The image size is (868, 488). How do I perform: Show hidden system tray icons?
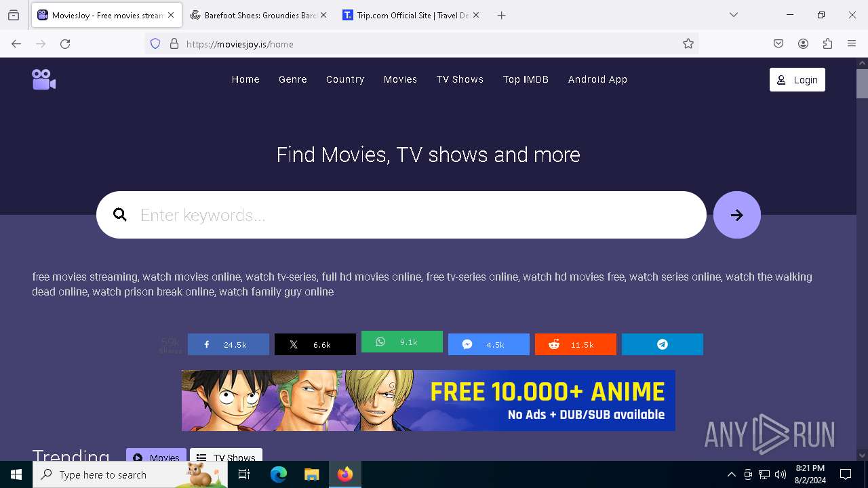tap(731, 474)
